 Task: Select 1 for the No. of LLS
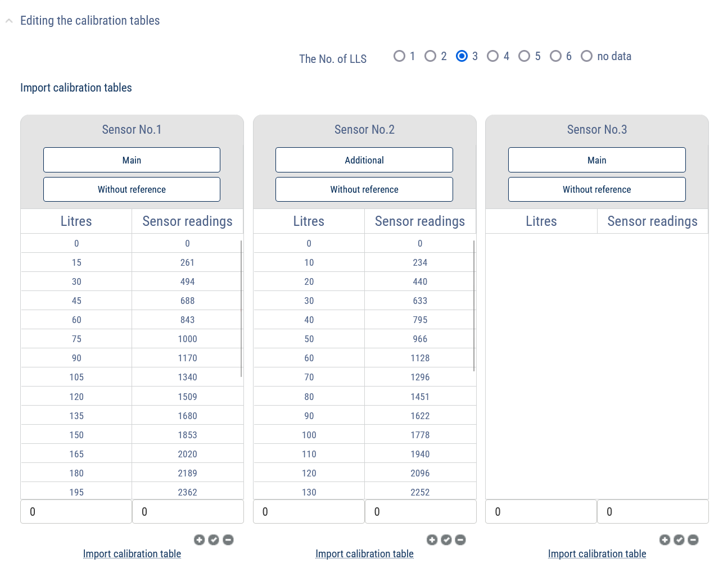399,56
